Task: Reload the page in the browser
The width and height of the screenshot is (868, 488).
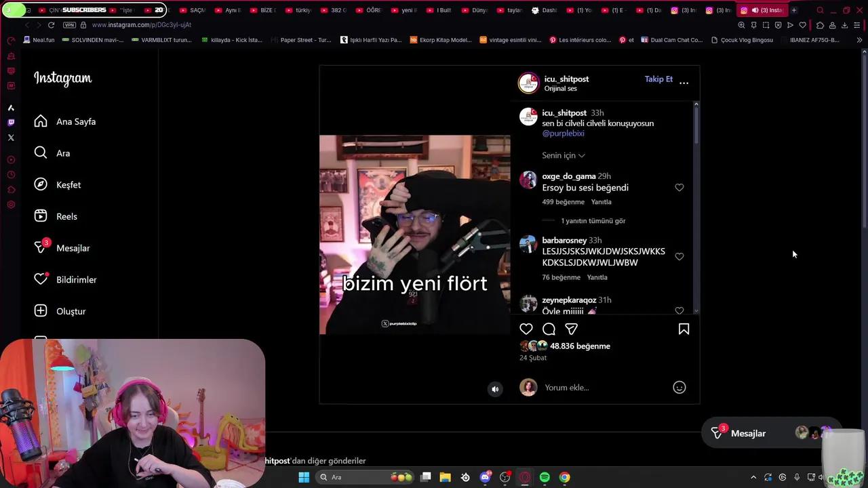Action: click(51, 25)
